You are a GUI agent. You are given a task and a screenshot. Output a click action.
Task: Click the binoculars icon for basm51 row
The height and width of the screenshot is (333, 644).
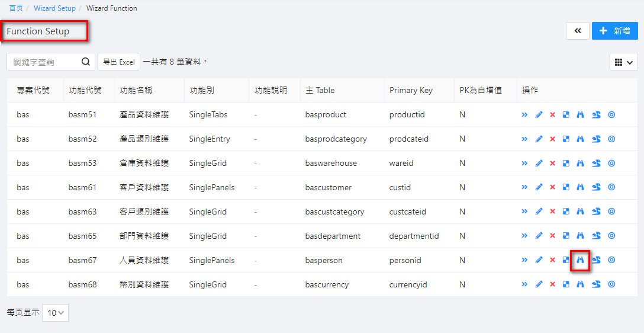580,115
